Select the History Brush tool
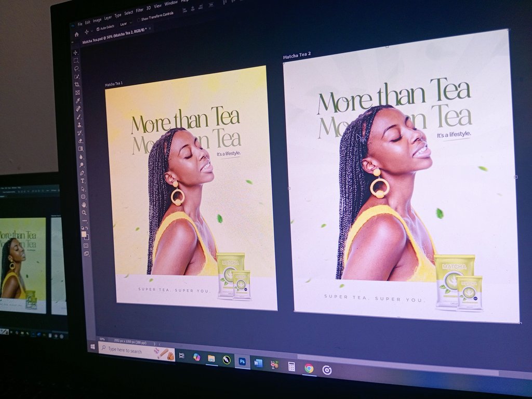This screenshot has width=532, height=399. pyautogui.click(x=79, y=132)
